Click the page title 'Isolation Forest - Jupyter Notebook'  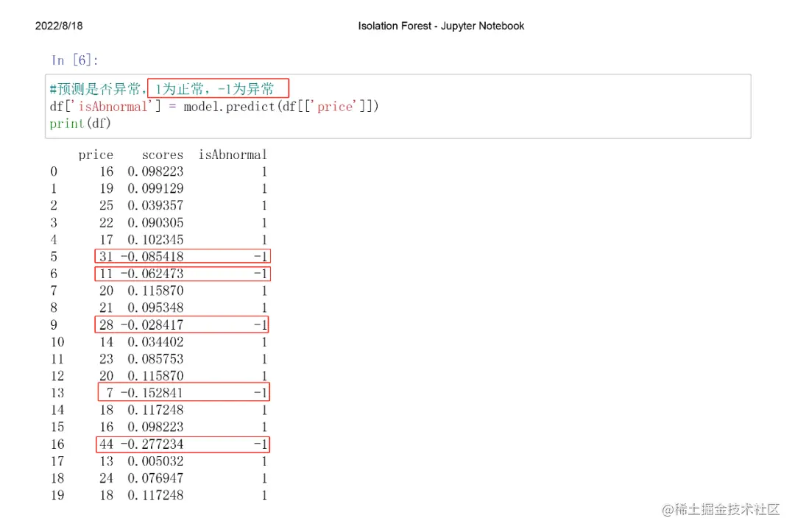[441, 26]
